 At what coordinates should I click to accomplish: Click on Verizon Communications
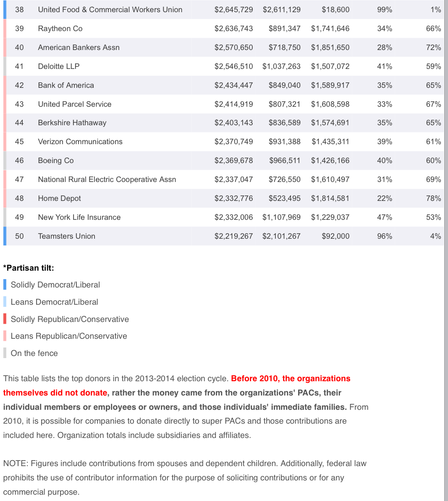click(80, 142)
